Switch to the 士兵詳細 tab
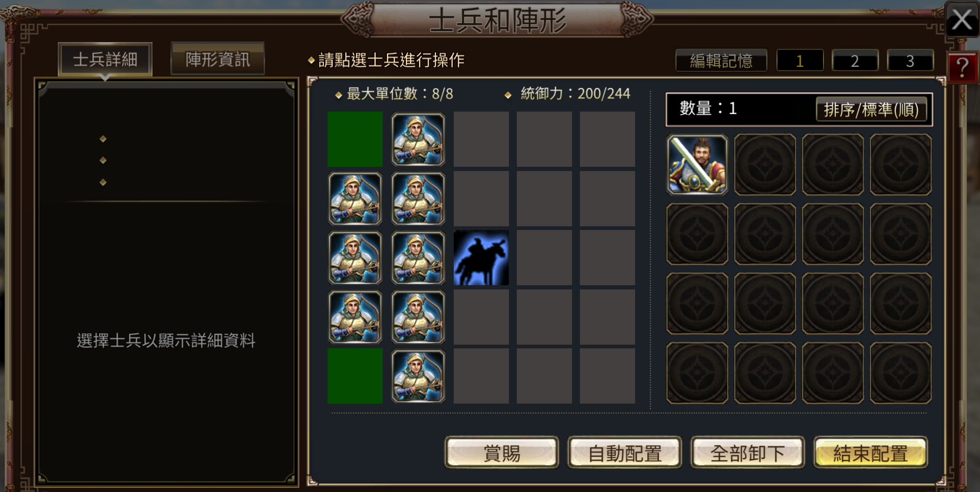 (105, 59)
